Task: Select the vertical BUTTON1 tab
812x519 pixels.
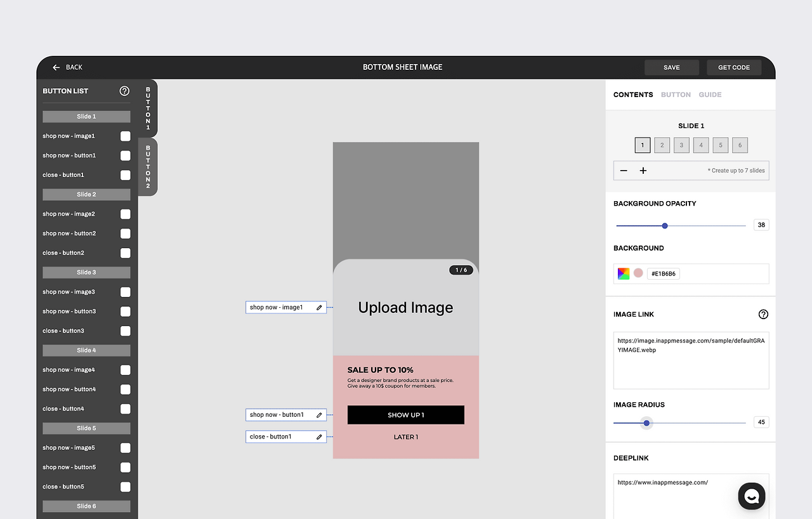Action: point(148,108)
